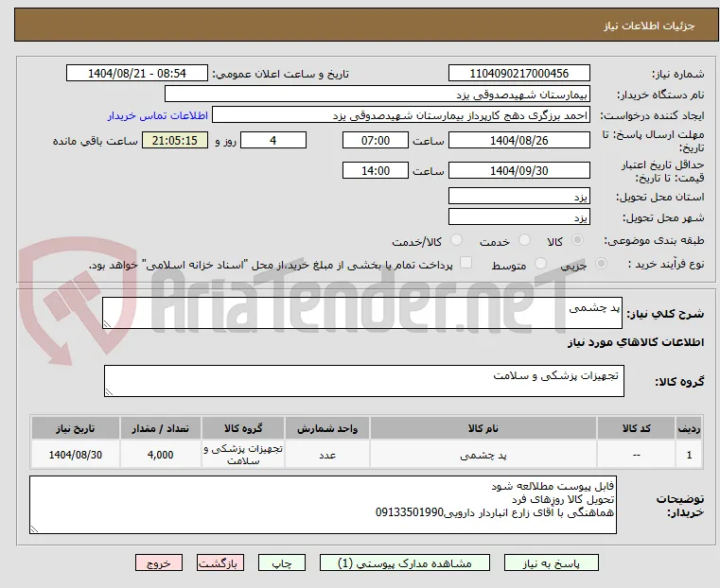Click the validity time field 14:00
720x588 pixels.
coord(376,170)
